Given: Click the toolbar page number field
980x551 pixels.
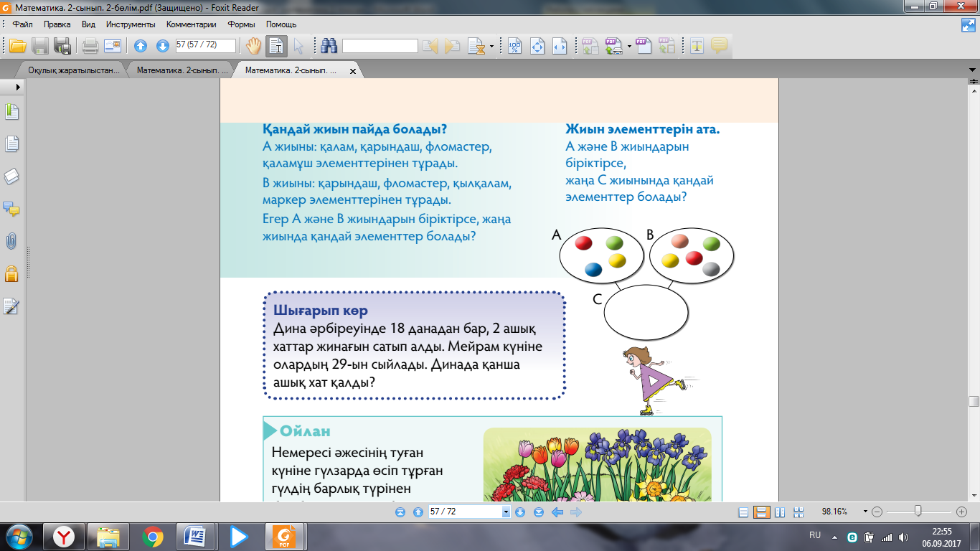Looking at the screenshot, I should [x=205, y=45].
